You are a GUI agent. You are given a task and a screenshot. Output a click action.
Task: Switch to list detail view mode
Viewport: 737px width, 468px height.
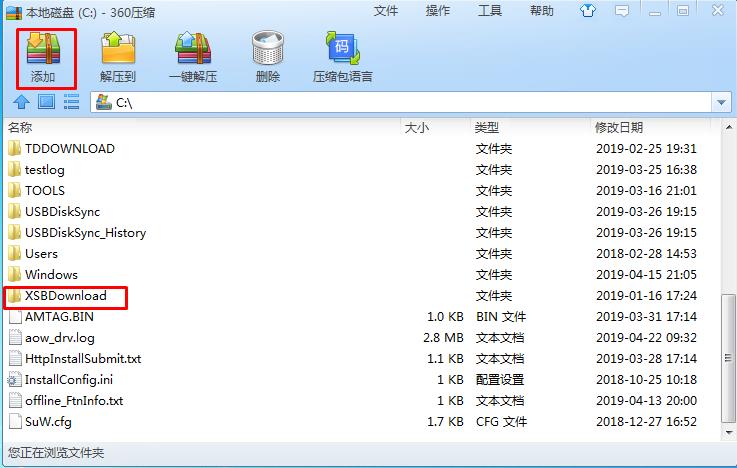coord(71,102)
